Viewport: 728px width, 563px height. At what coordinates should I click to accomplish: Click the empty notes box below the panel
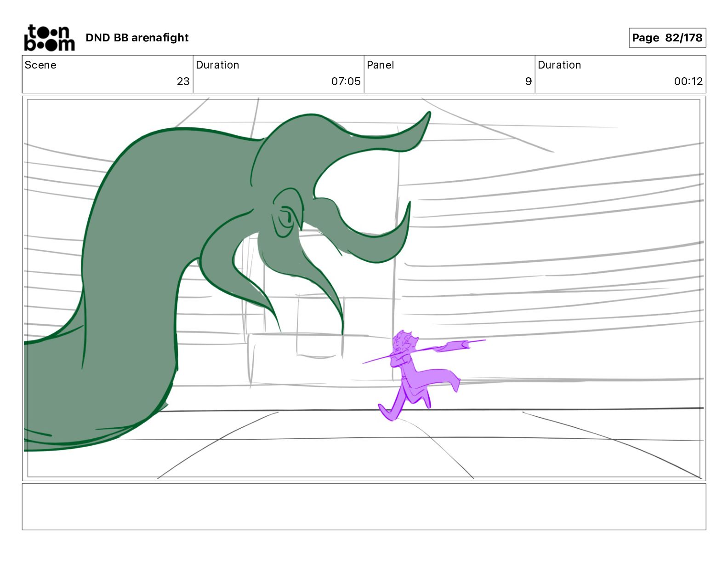coord(364,506)
